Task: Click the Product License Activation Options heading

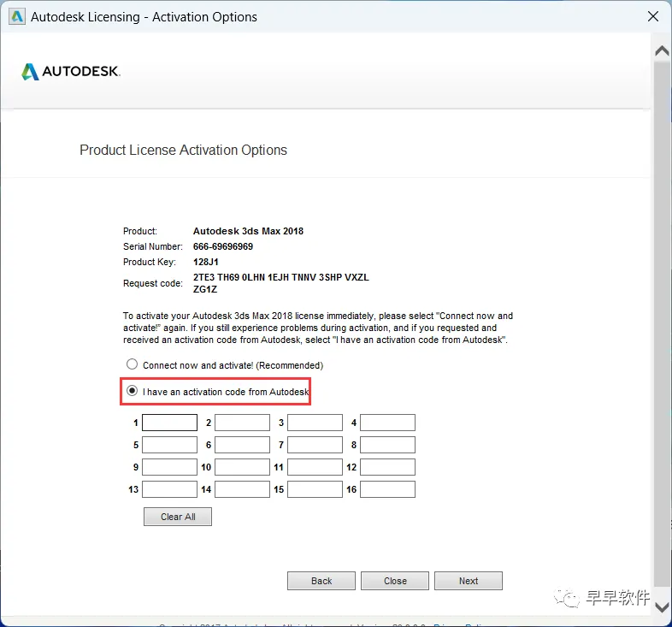Action: pyautogui.click(x=184, y=150)
